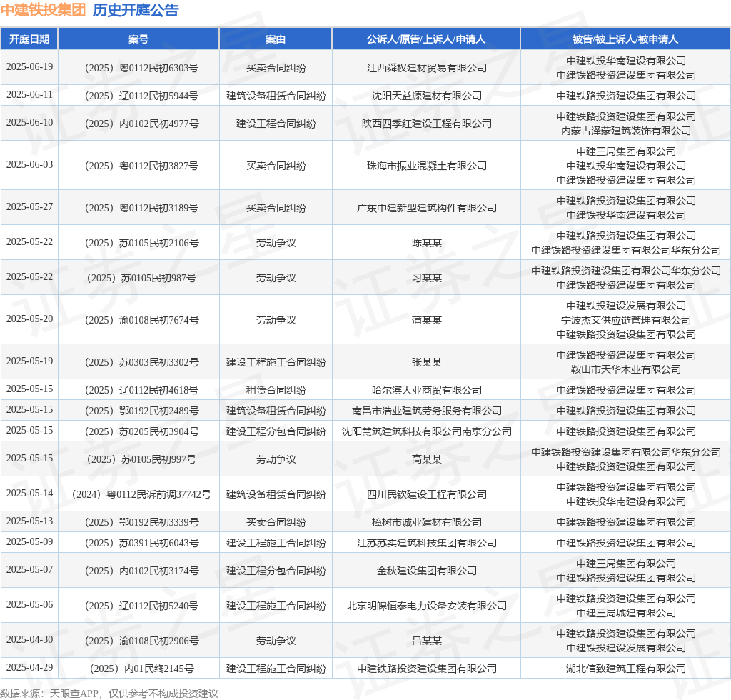Image resolution: width=731 pixels, height=700 pixels.
Task: Click defendant 内蒙古泽蒙建筑装饰有限公司
Action: [625, 131]
